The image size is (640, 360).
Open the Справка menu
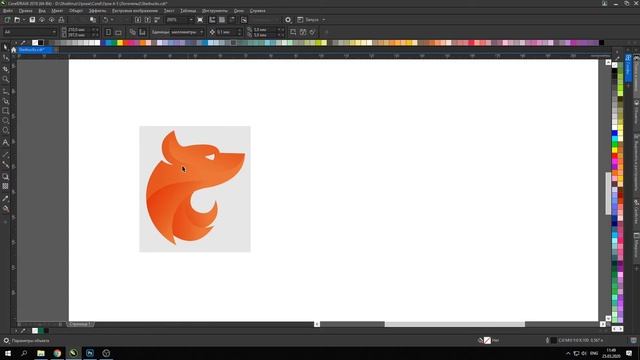pos(258,11)
